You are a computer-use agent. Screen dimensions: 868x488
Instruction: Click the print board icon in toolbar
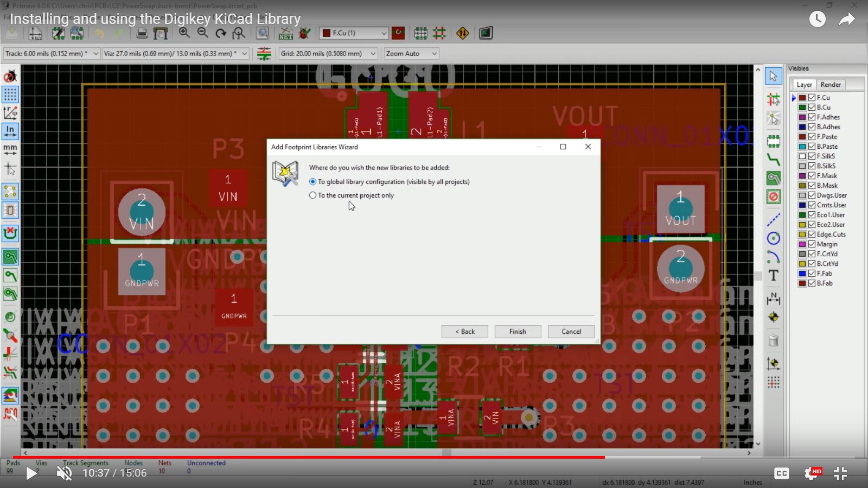coord(142,34)
